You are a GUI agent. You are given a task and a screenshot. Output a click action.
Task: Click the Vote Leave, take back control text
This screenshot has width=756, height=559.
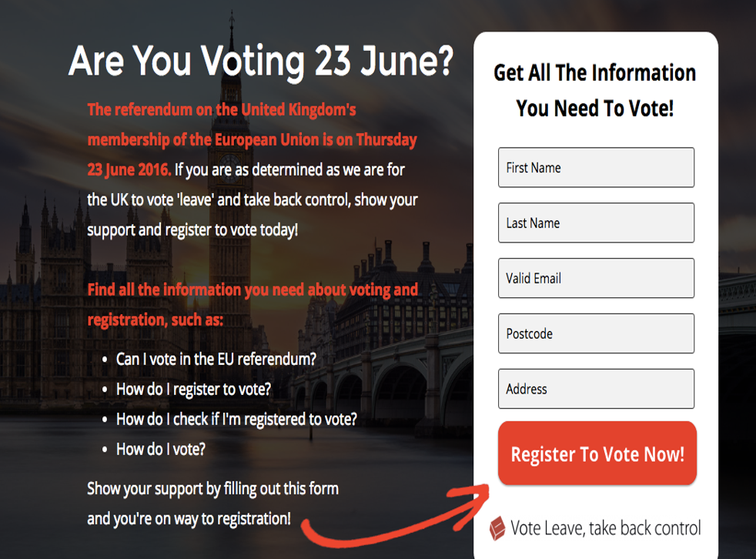point(606,529)
